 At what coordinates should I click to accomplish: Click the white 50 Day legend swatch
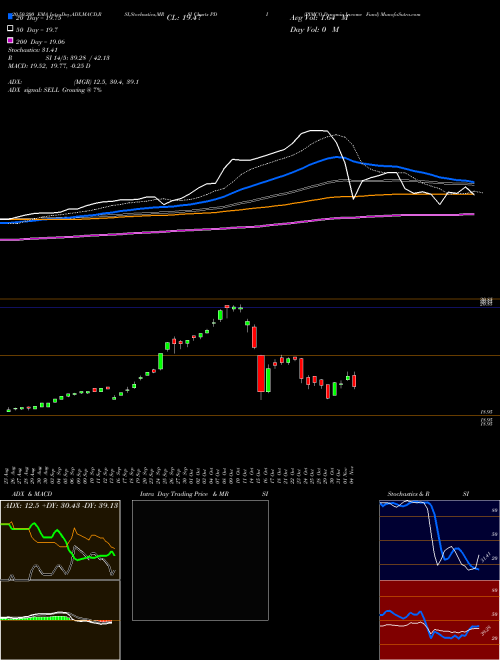pyautogui.click(x=10, y=29)
